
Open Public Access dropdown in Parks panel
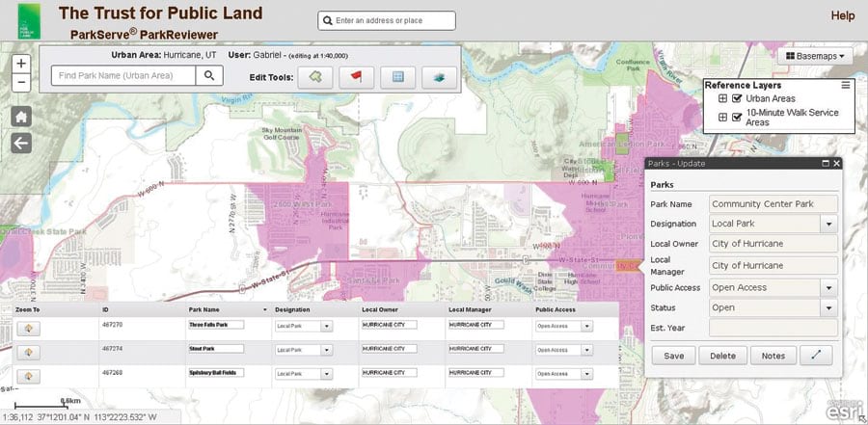pos(829,288)
